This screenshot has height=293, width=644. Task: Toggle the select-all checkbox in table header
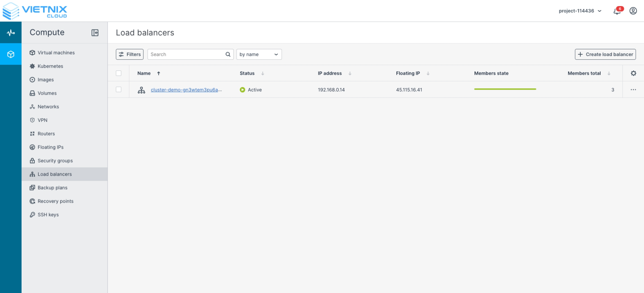tap(119, 73)
